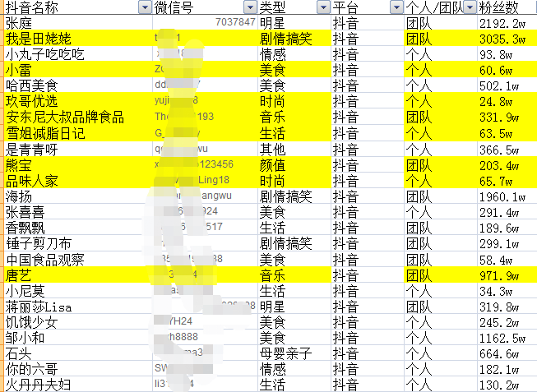Viewport: 537px width, 392px height.
Task: Select cell 小丸子吃吃吃
Action: [78, 54]
